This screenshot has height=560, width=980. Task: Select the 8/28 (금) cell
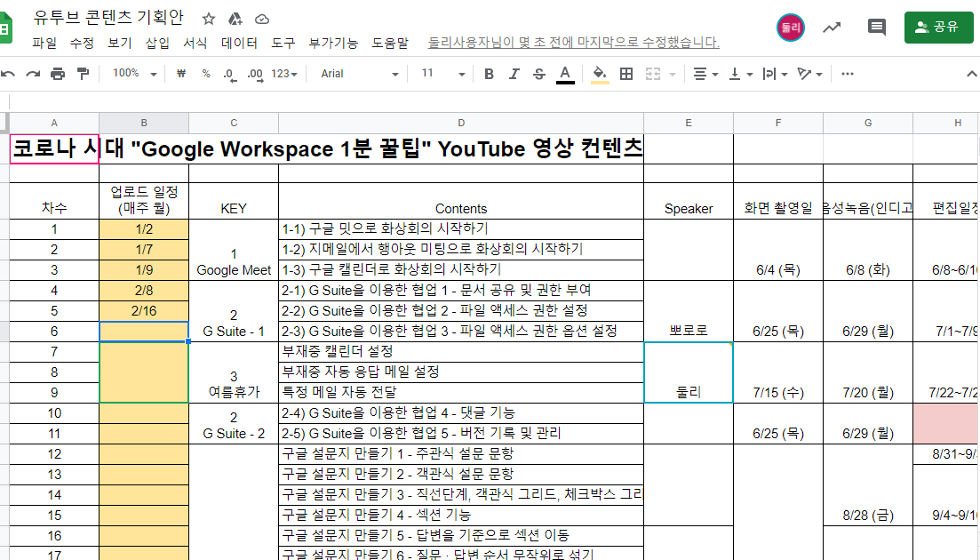868,485
